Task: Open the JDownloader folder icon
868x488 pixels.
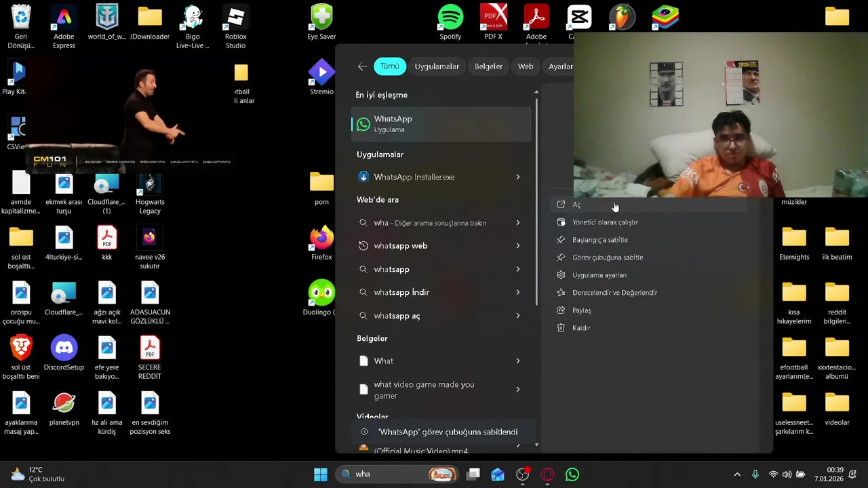Action: (x=150, y=22)
